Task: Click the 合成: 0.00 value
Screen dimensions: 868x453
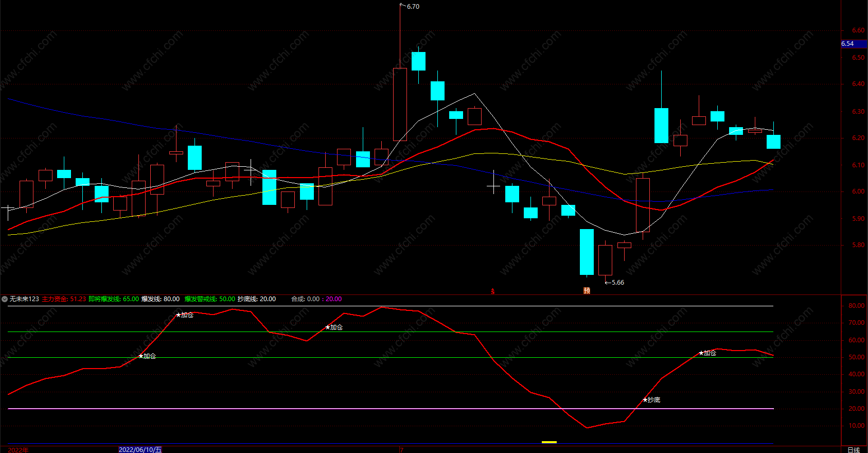Action: pos(305,299)
